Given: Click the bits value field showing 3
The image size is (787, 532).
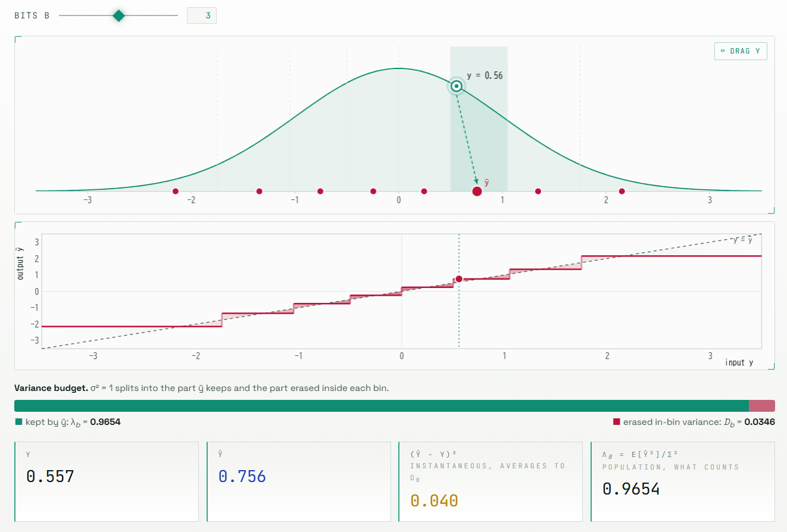Looking at the screenshot, I should (x=201, y=15).
